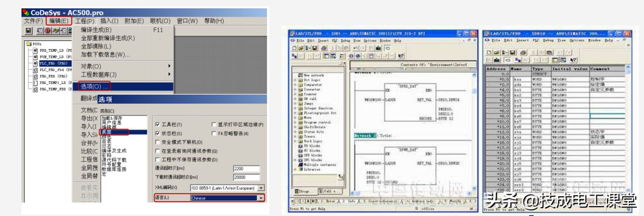Enable 显示打印区域边缘(P) checkbox

(x=214, y=125)
